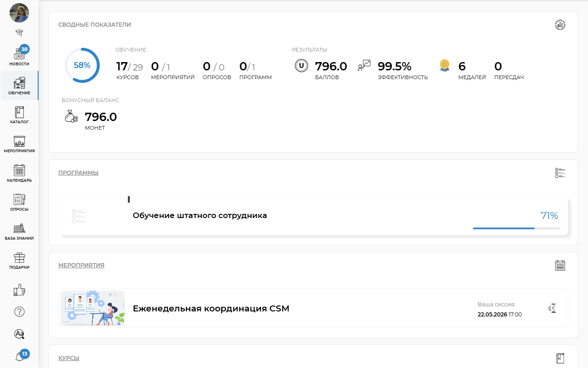This screenshot has width=588, height=368.
Task: Open Календарь in the sidebar
Action: pos(19,173)
